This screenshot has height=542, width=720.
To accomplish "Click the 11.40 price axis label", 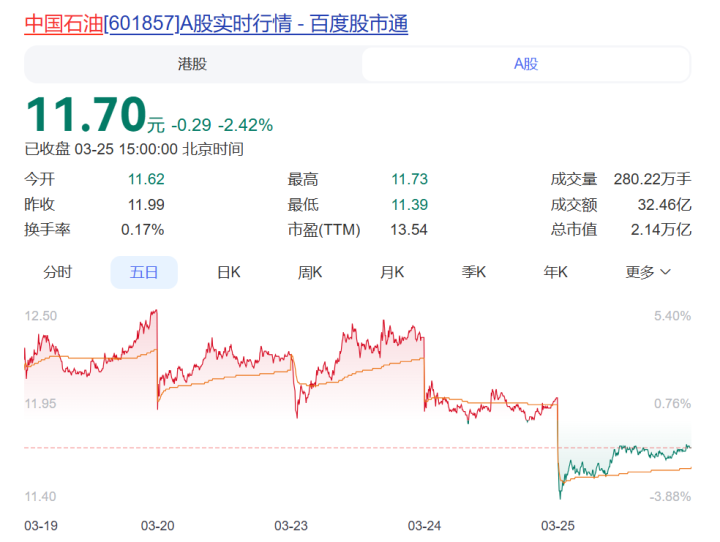I will (40, 497).
